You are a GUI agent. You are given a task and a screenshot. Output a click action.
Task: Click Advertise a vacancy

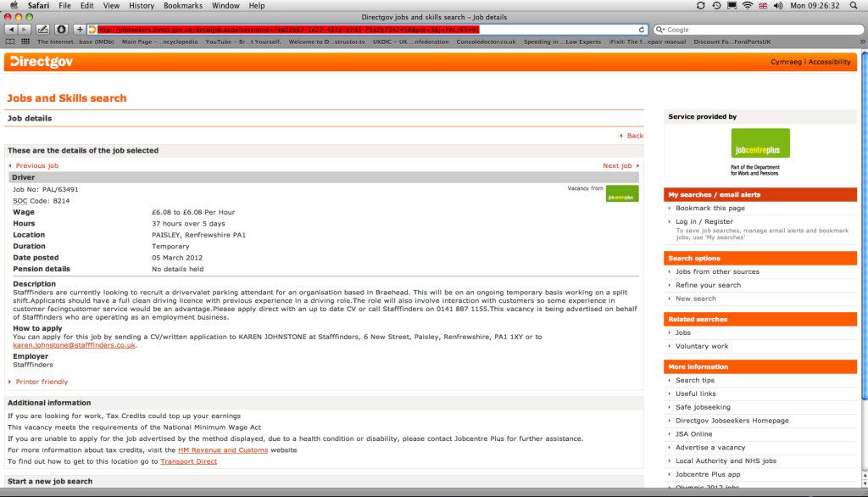(710, 448)
